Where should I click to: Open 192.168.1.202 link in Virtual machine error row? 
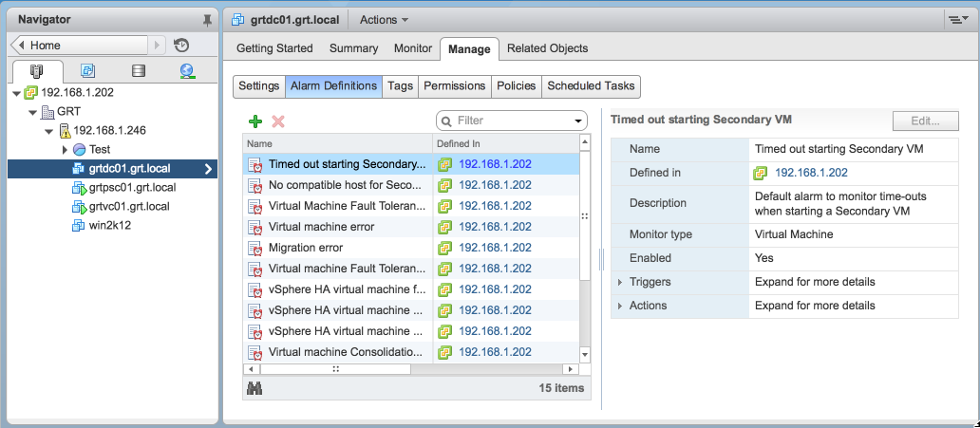click(495, 227)
